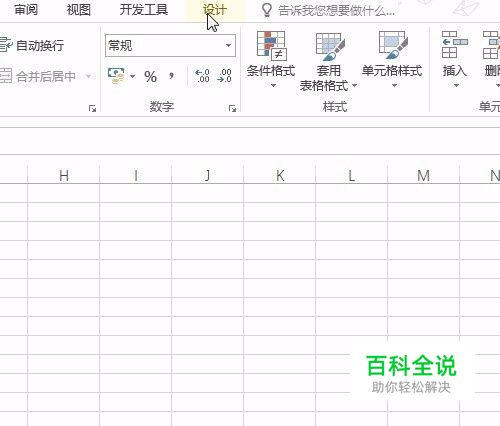Open the 开发工具 tab
The width and height of the screenshot is (500, 426).
click(x=144, y=10)
